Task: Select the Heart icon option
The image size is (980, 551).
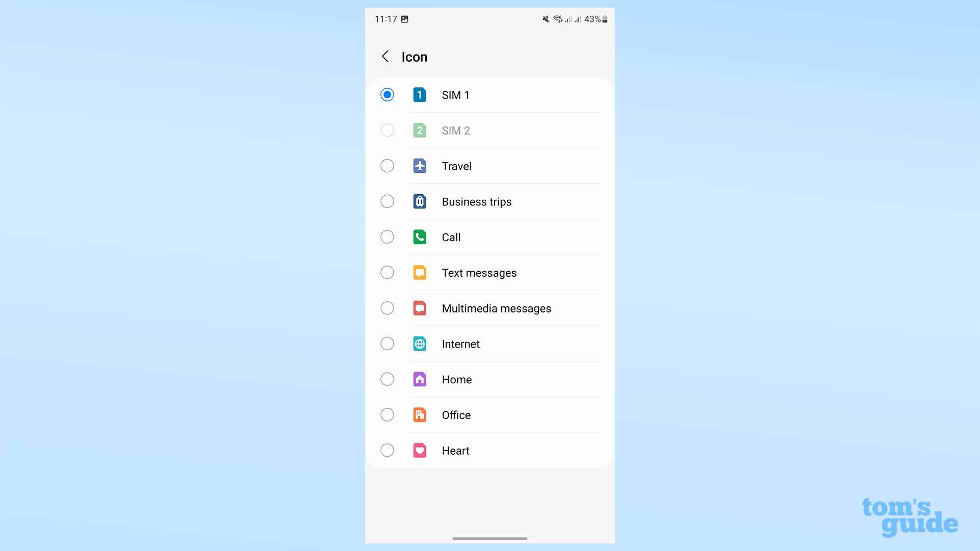Action: click(x=387, y=450)
